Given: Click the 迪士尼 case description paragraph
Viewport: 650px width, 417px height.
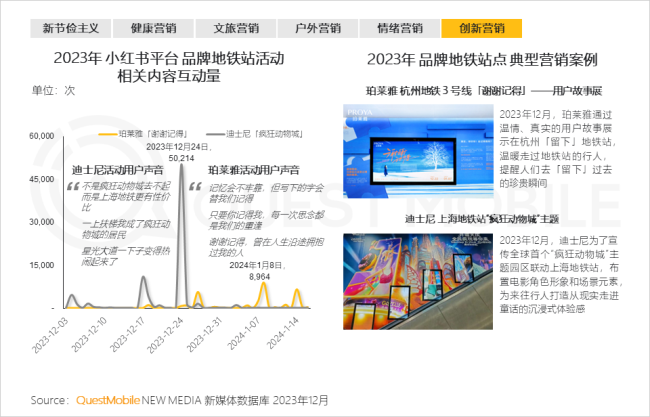Looking at the screenshot, I should pyautogui.click(x=560, y=275).
